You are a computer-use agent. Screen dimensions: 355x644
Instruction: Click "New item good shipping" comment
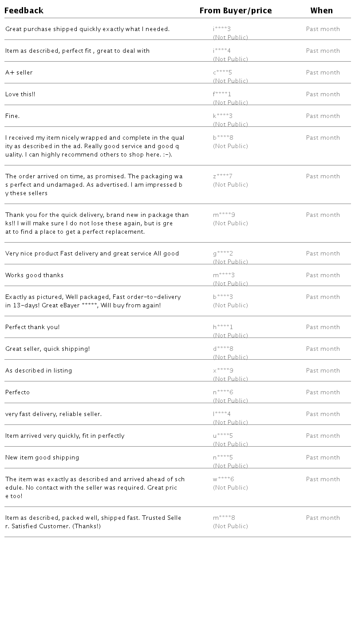pyautogui.click(x=42, y=458)
